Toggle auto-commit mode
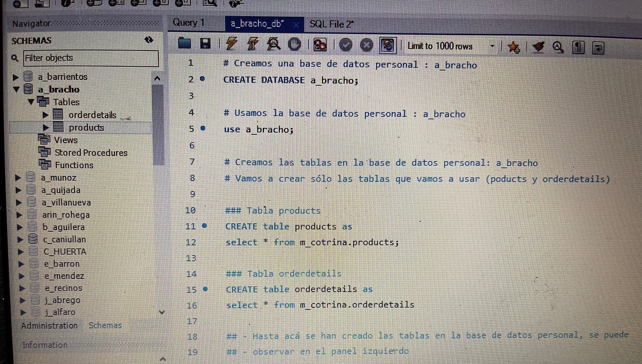Viewport: 642px width, 364px height. click(x=388, y=45)
